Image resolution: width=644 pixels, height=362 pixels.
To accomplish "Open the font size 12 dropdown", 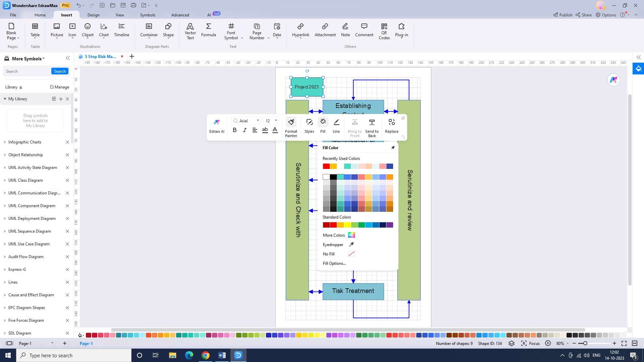I will coord(276,121).
